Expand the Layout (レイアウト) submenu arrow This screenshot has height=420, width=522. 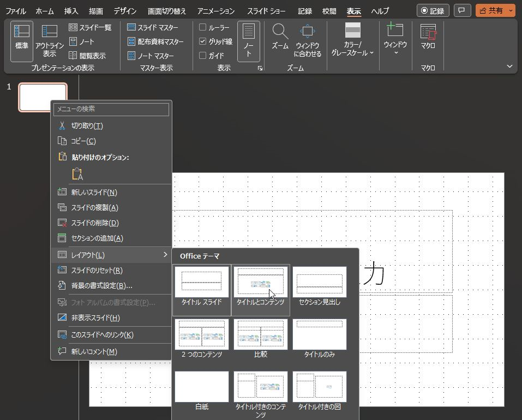[165, 255]
